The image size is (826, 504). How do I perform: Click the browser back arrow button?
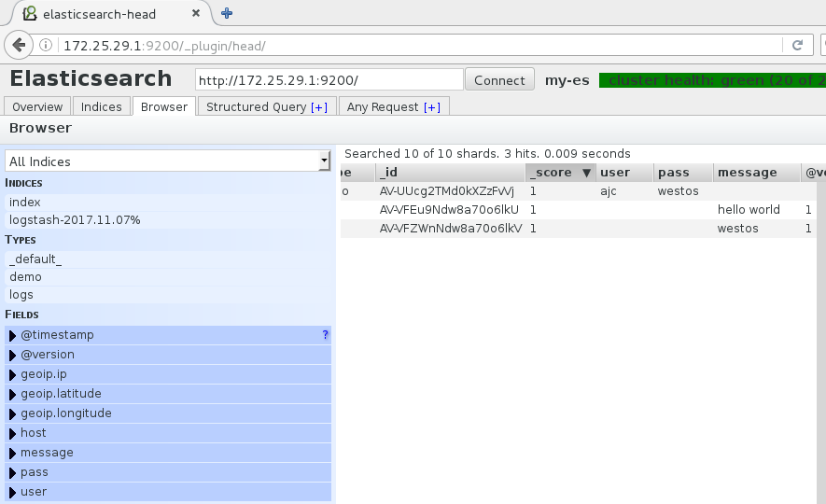(x=19, y=46)
